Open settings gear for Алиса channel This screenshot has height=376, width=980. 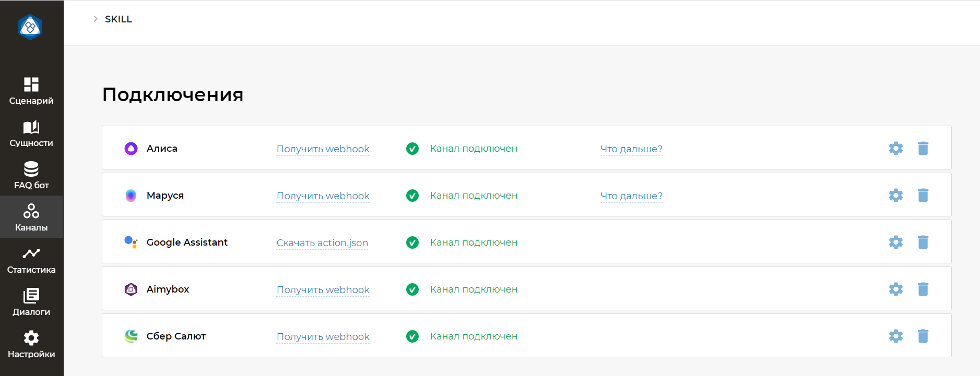pos(895,149)
